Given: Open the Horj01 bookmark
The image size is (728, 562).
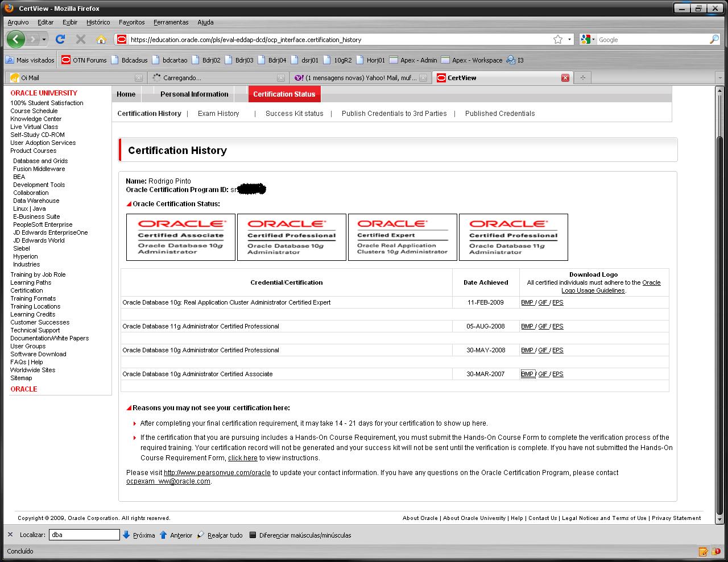Looking at the screenshot, I should click(371, 60).
